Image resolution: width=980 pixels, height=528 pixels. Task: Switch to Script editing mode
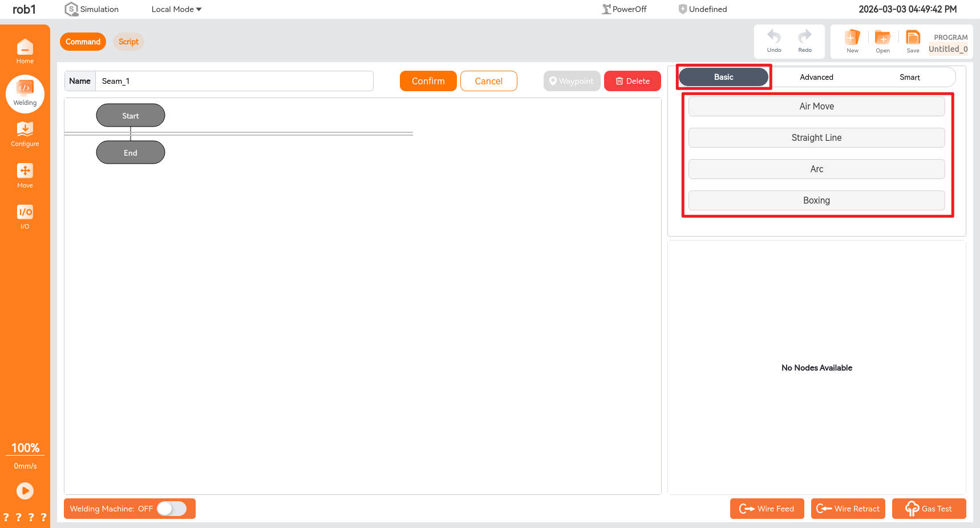tap(128, 42)
